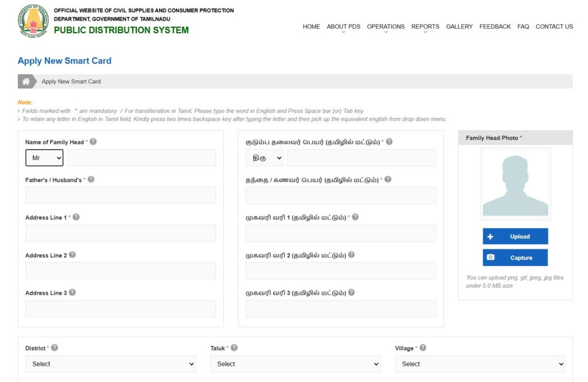Open the Mr. title dropdown

pos(44,157)
